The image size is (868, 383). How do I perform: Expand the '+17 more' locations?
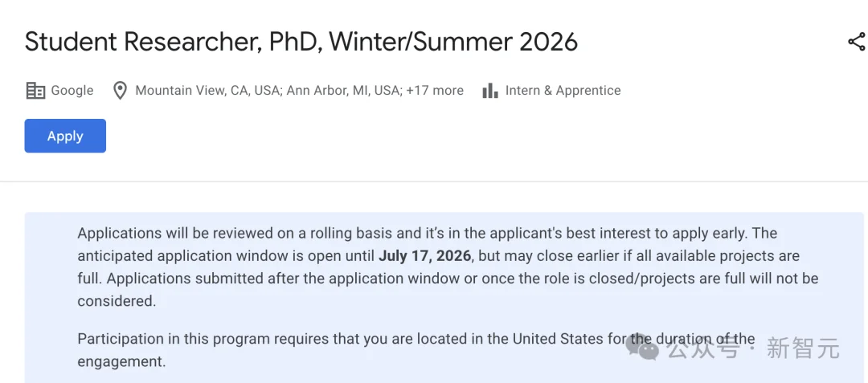[x=435, y=91]
